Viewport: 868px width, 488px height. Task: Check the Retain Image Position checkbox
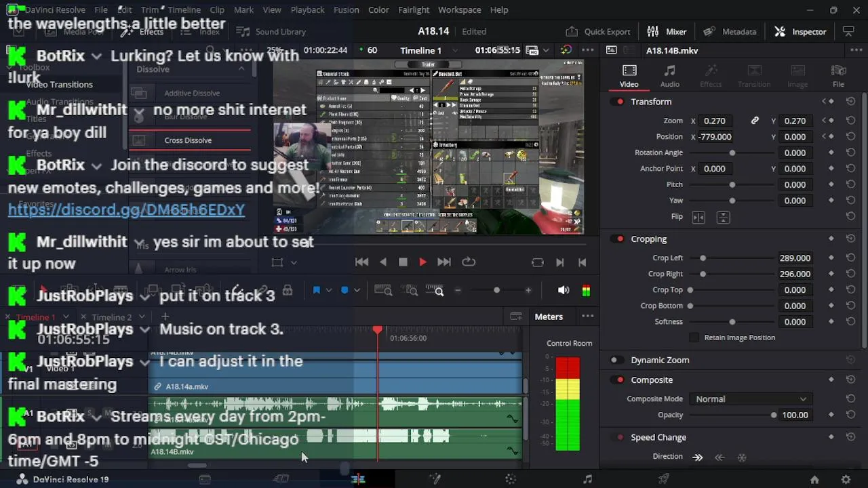[x=694, y=338]
